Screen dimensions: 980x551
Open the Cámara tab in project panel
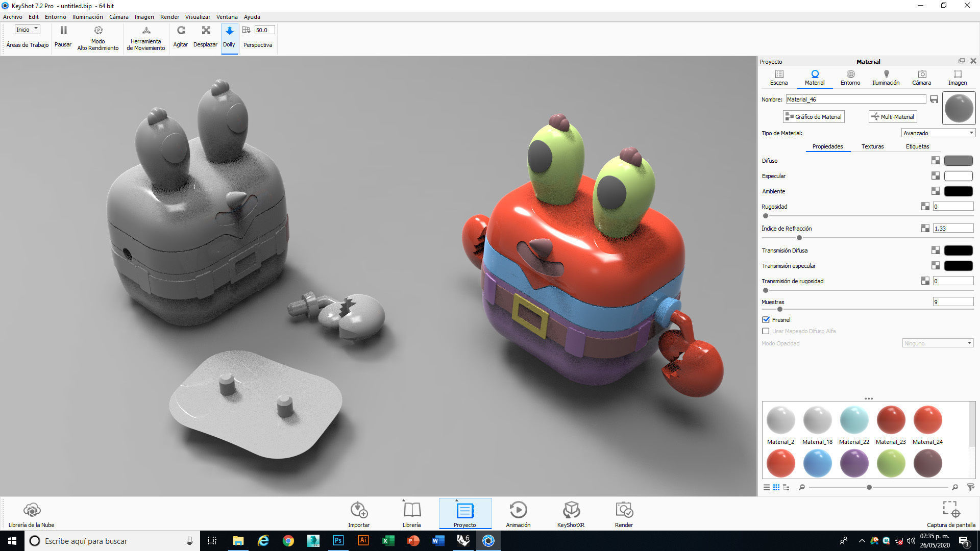click(x=922, y=78)
